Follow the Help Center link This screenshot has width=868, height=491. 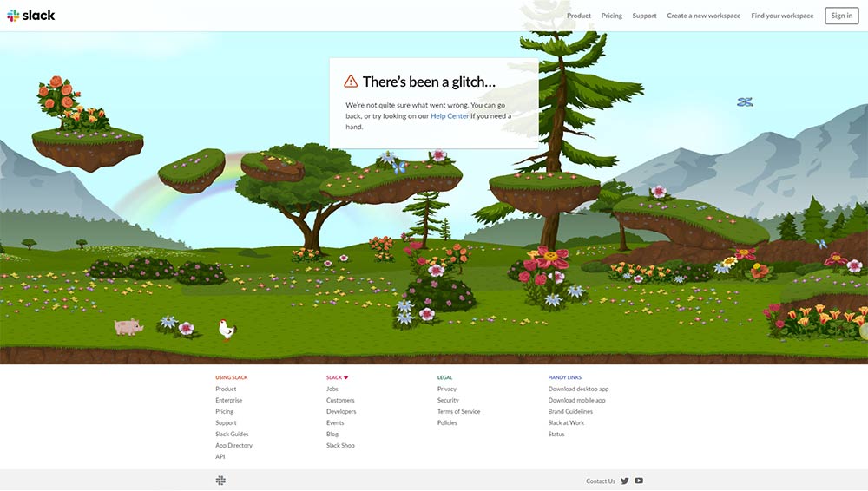pos(450,116)
